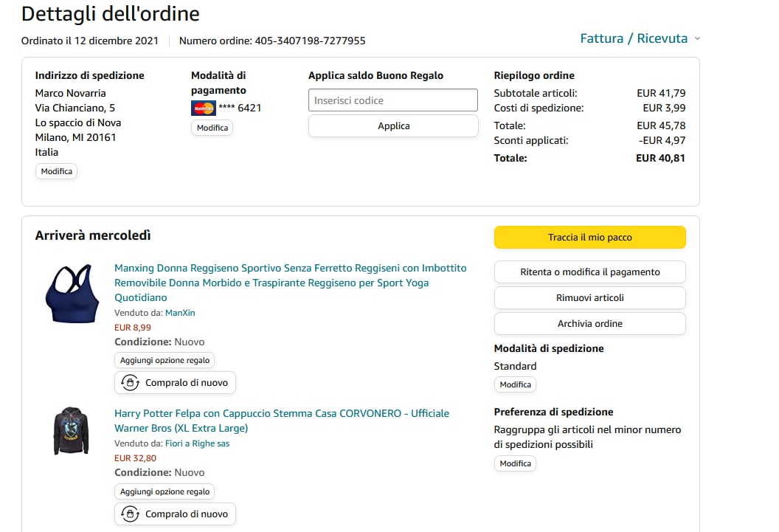Click Ritenta o modifica il pagamento
Screen dimensions: 779x532
tap(589, 272)
